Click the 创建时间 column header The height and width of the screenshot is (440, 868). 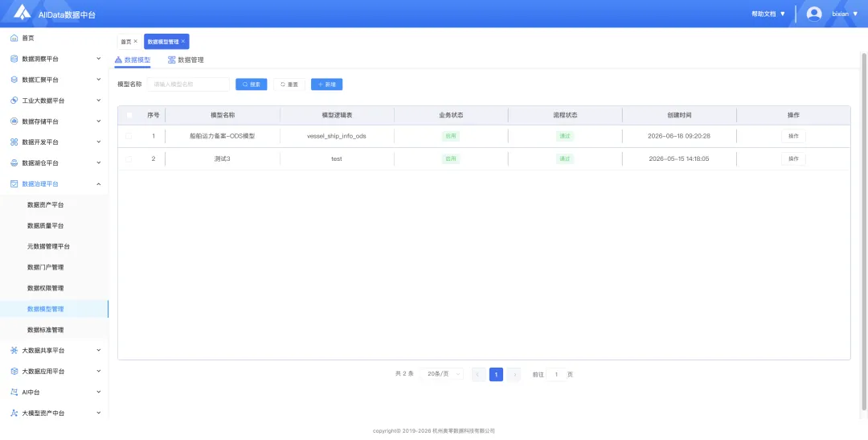point(679,115)
